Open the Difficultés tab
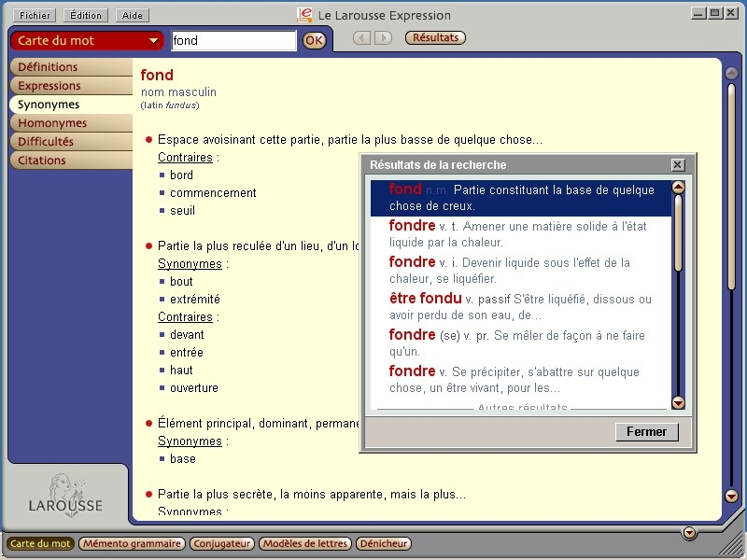This screenshot has height=560, width=747. pos(71,142)
